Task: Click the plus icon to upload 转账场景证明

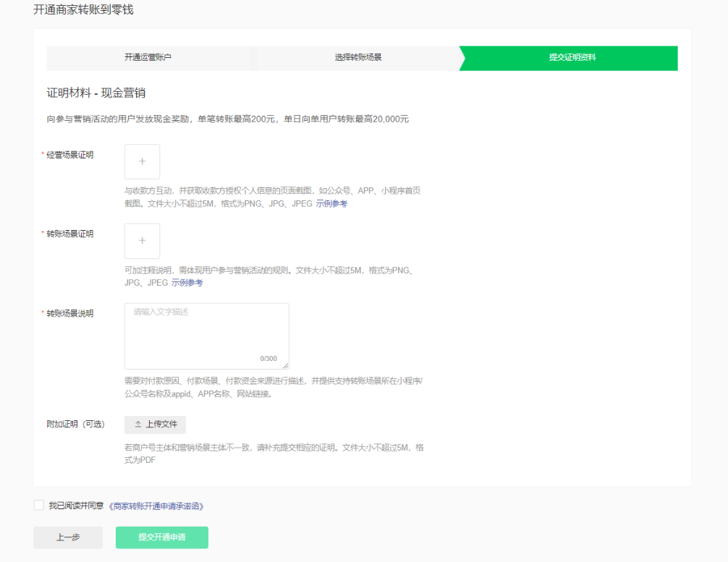Action: point(142,241)
